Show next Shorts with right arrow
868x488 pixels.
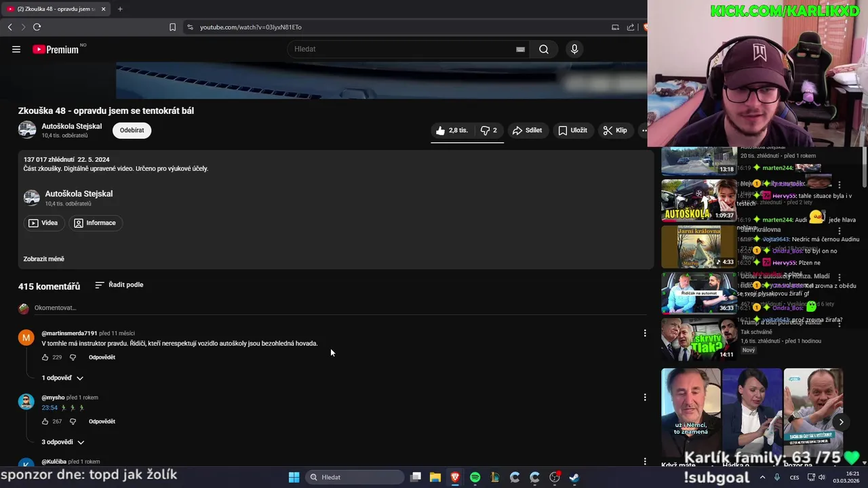(x=841, y=422)
